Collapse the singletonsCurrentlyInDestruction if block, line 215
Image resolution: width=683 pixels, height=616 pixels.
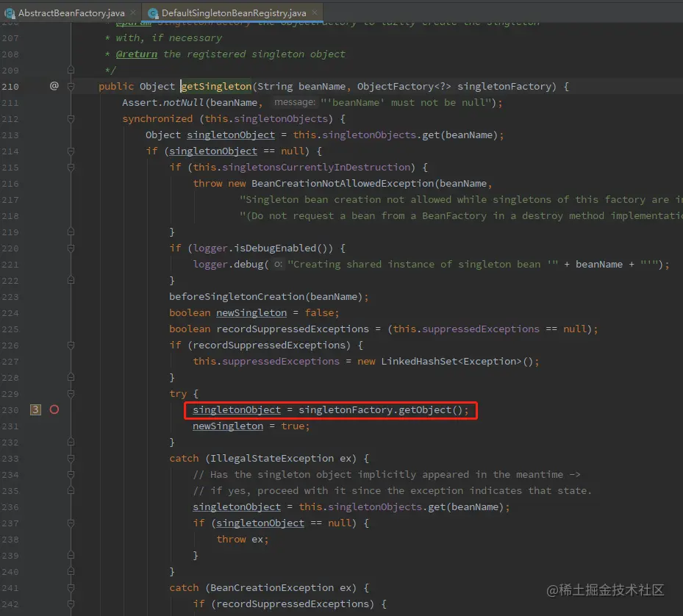(71, 168)
